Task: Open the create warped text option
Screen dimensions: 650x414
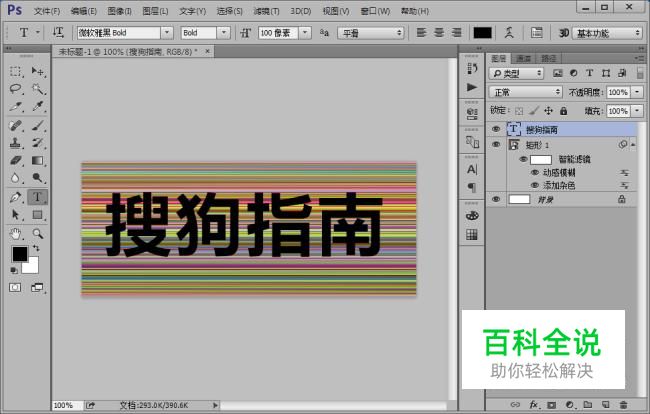Action: pos(509,32)
